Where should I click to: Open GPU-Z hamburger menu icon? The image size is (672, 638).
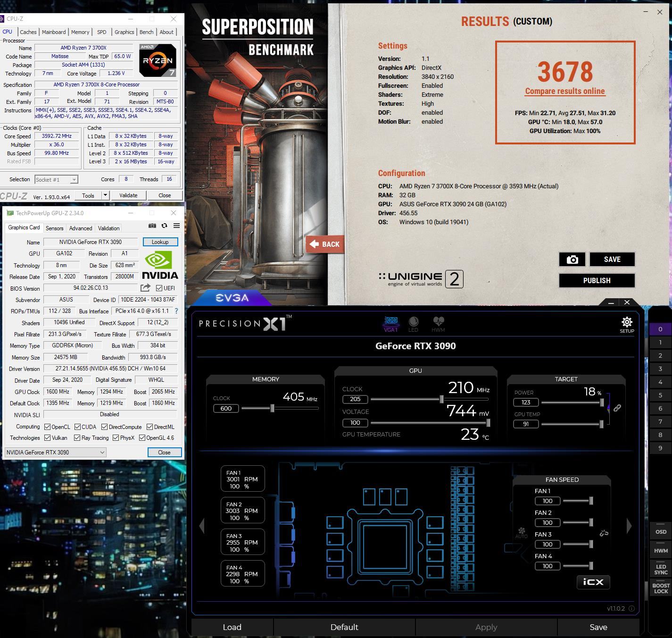(176, 226)
